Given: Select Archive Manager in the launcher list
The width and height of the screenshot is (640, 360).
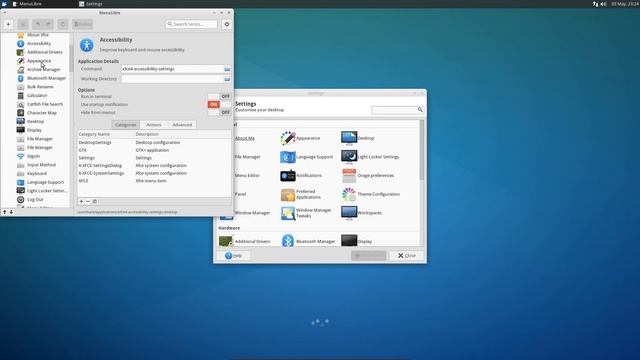Looking at the screenshot, I should coord(43,69).
